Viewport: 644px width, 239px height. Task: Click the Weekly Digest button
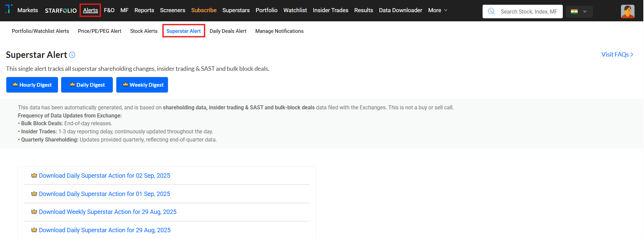(x=142, y=85)
